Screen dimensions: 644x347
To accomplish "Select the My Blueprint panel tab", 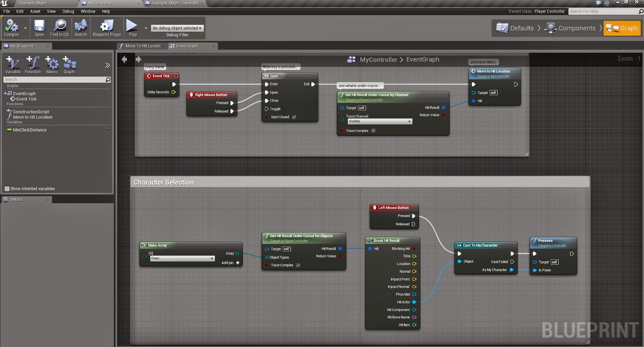I will [x=26, y=46].
